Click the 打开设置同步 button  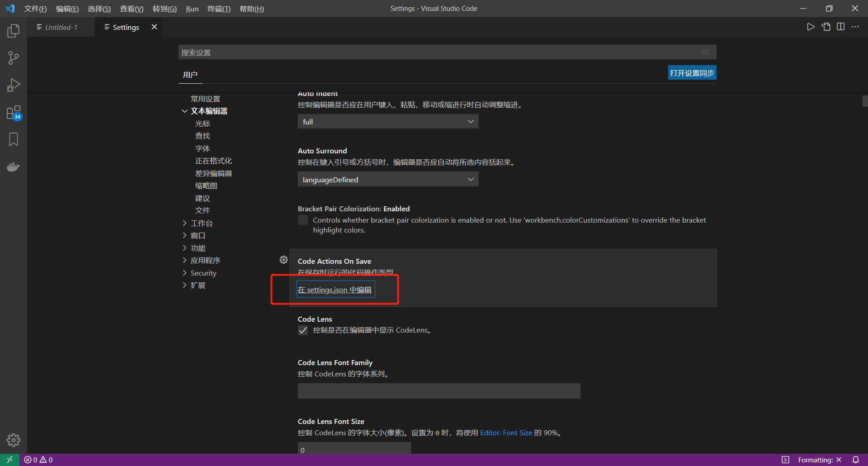[692, 73]
